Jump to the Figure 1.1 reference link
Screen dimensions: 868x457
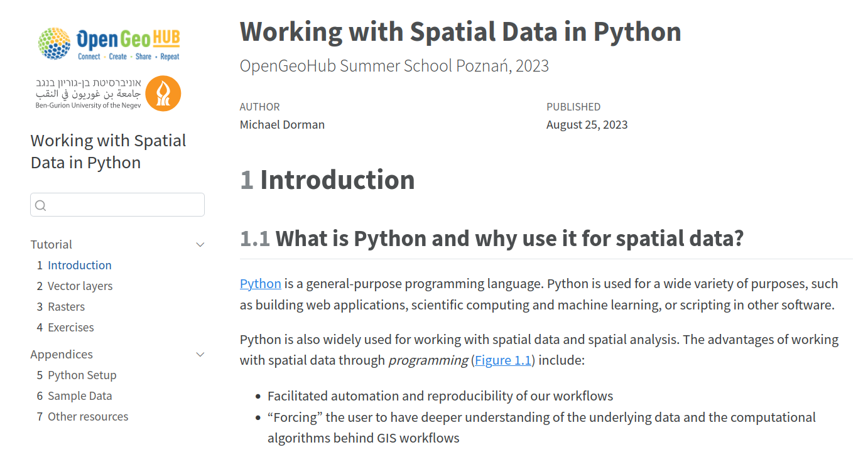coord(502,360)
